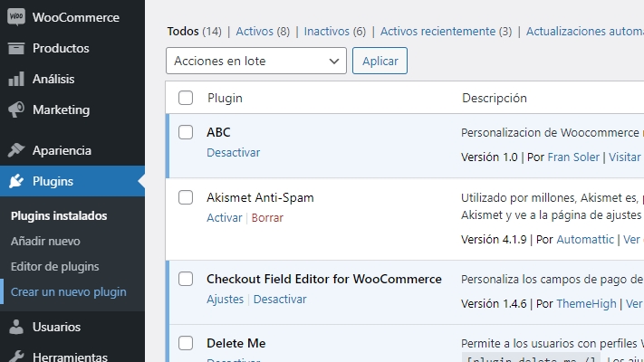644x362 pixels.
Task: Click the Plugins plug icon
Action: pyautogui.click(x=16, y=181)
